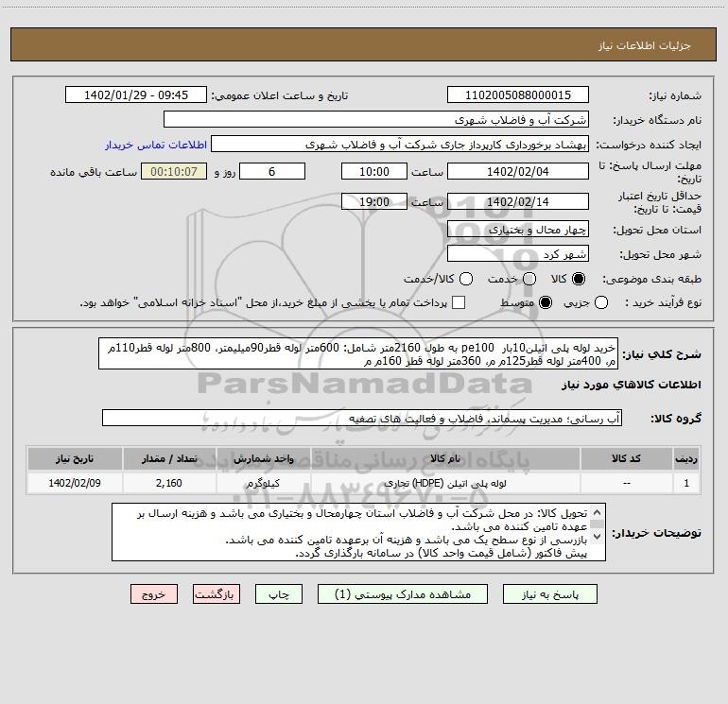Click the اطلاعات کالاهای مورد نیاز heading
Viewport: 728px width, 704px height.
[x=632, y=385]
